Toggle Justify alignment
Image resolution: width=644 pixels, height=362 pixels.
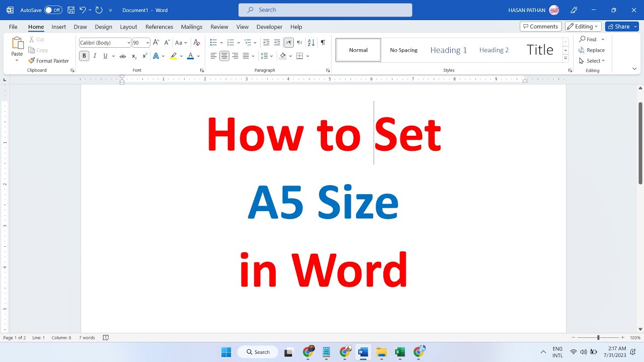pyautogui.click(x=246, y=56)
